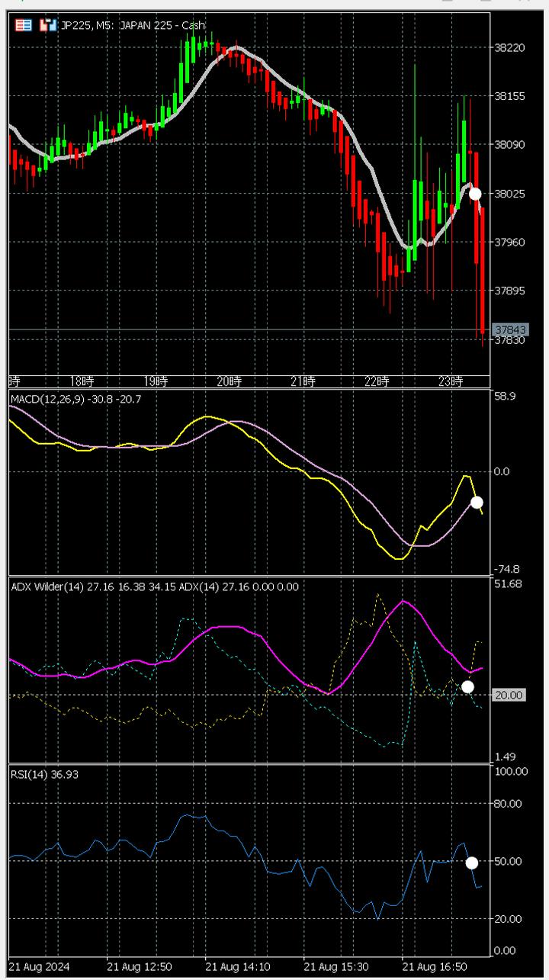The width and height of the screenshot is (549, 980).
Task: Click the current price tag 37843
Action: click(510, 330)
